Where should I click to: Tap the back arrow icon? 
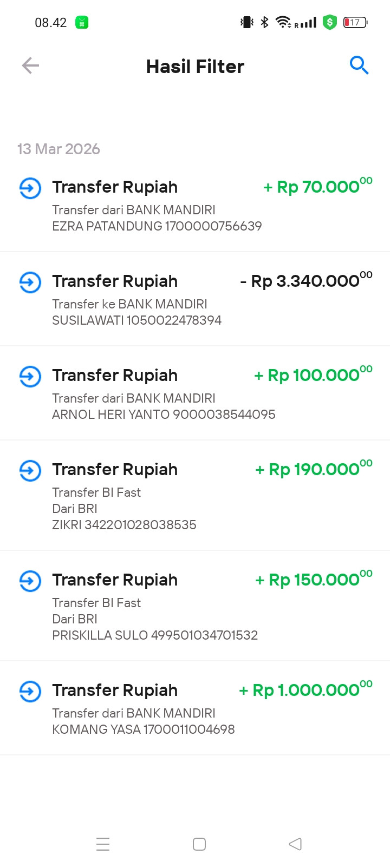[30, 66]
